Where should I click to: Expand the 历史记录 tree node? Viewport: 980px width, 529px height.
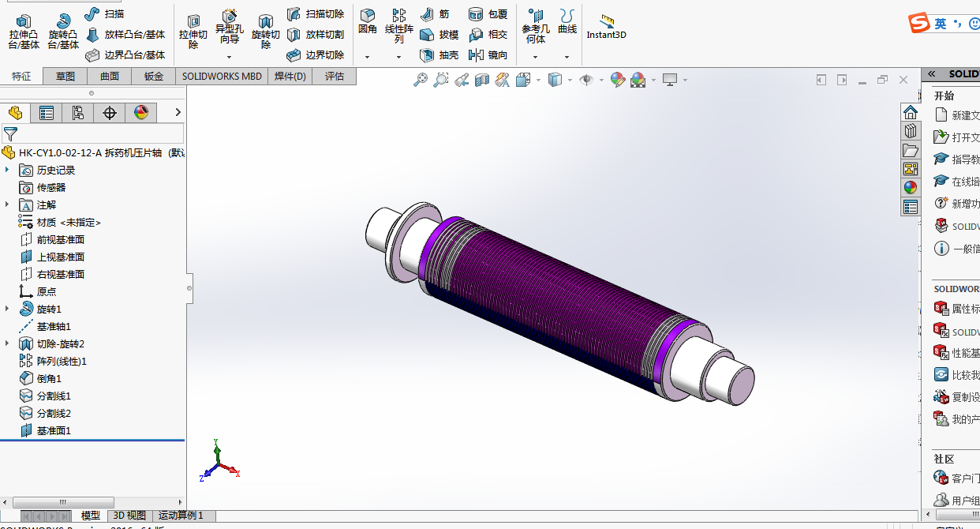[x=7, y=170]
